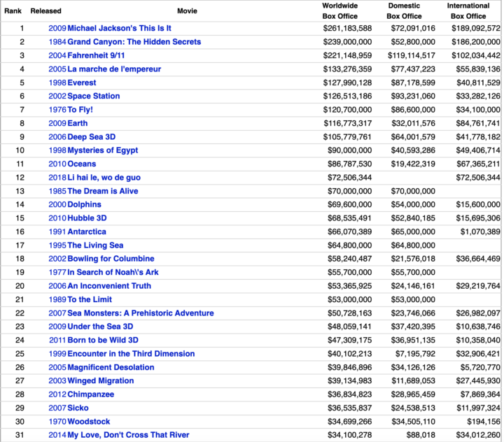Click In Search of Noah's Ark link
504x442 pixels.
coord(113,272)
